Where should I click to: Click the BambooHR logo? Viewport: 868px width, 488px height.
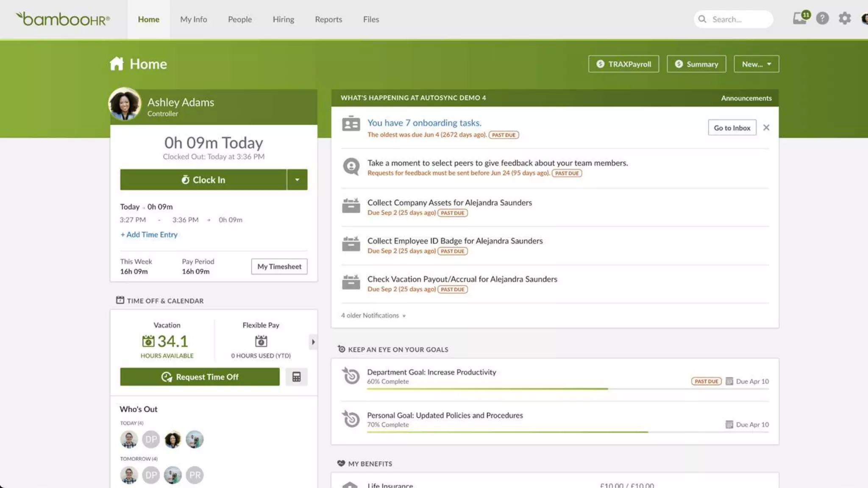pyautogui.click(x=63, y=19)
